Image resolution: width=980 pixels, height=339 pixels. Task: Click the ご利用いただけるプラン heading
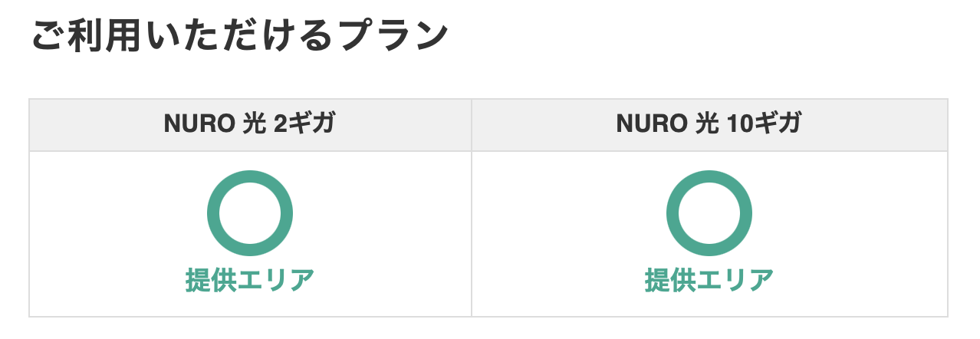239,36
